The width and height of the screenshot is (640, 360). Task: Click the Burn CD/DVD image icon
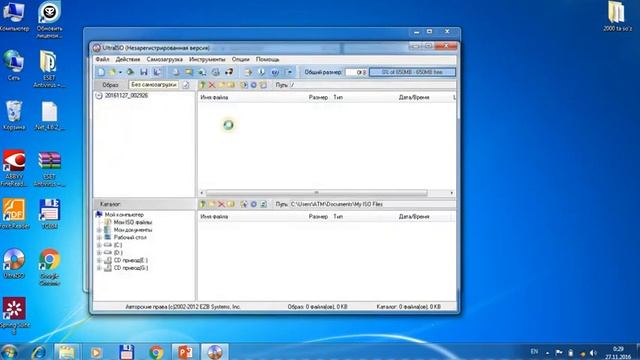pyautogui.click(x=229, y=72)
